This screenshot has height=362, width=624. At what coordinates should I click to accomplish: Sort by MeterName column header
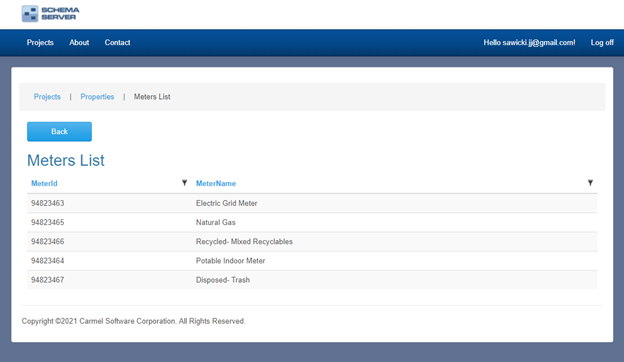point(216,183)
